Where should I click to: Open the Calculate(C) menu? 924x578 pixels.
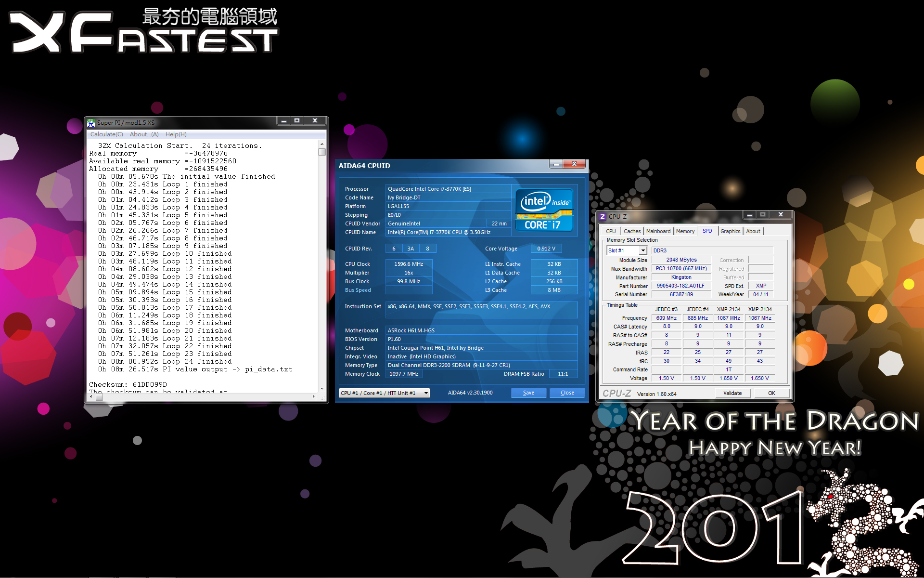(106, 134)
